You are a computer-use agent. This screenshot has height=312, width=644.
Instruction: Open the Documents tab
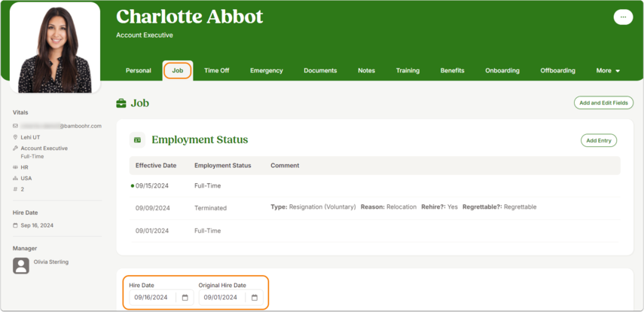(320, 71)
